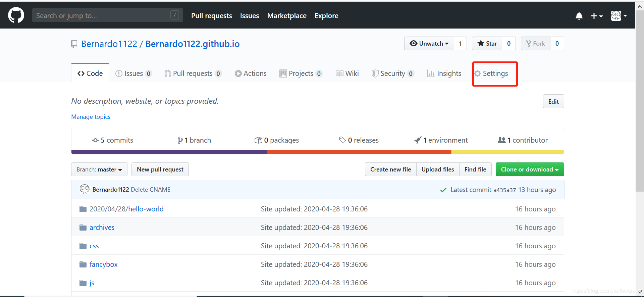This screenshot has height=297, width=644.
Task: Switch to the Issues tab
Action: (x=133, y=73)
